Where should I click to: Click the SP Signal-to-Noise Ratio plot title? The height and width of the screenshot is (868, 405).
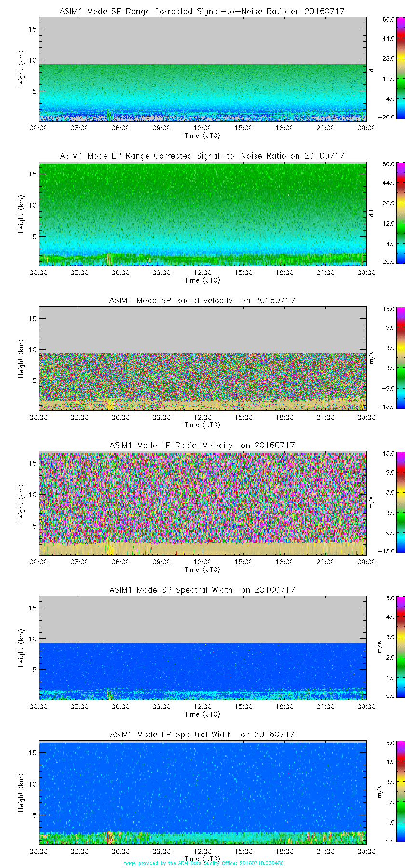pyautogui.click(x=202, y=11)
